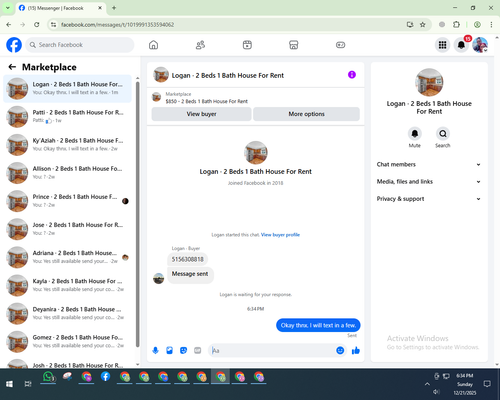Show hidden system tray icons
The width and height of the screenshot is (500, 400).
tap(427, 384)
